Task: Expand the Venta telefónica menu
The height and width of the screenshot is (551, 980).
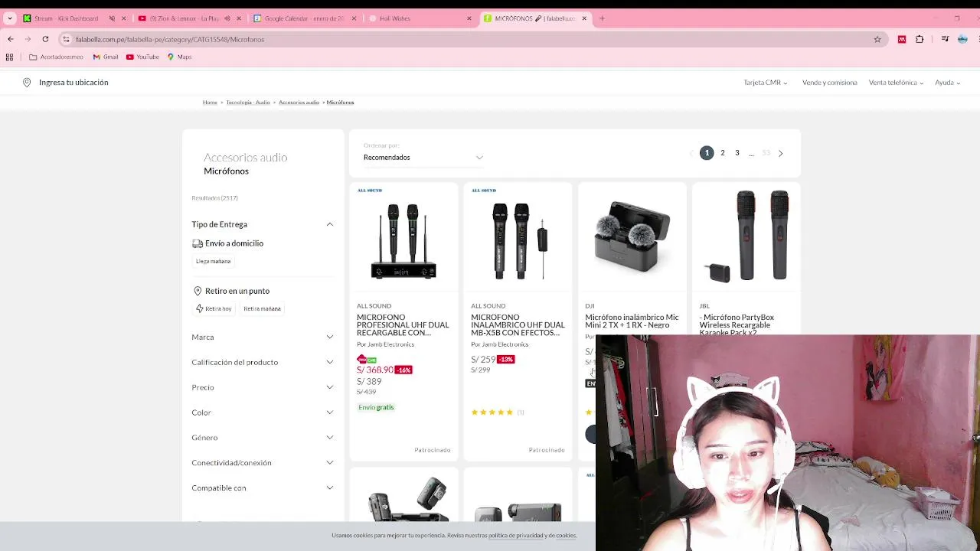Action: pos(896,82)
